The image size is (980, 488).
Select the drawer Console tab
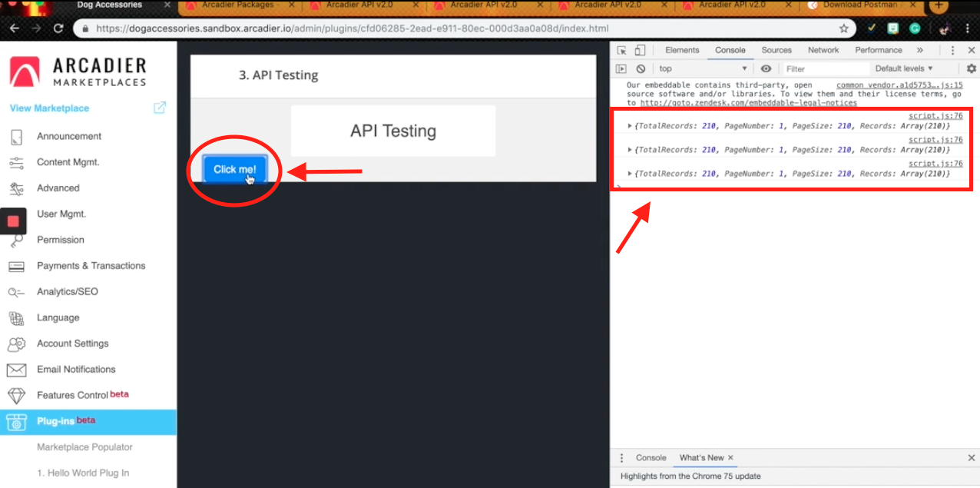651,457
